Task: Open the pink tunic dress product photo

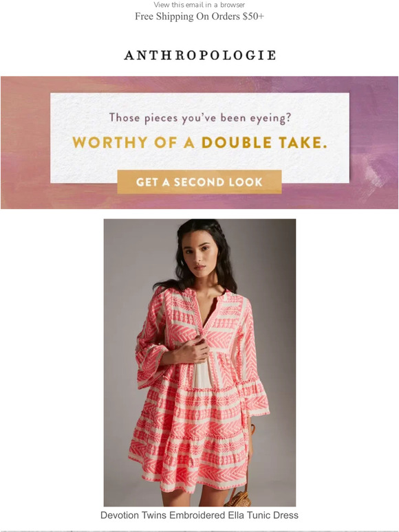Action: point(199,362)
